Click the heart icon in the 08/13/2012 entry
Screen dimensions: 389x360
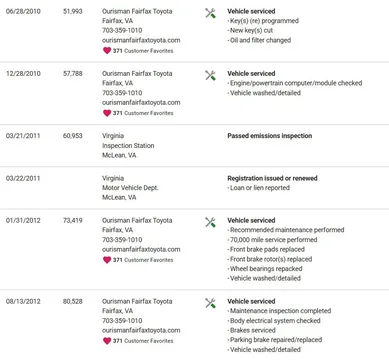107,341
